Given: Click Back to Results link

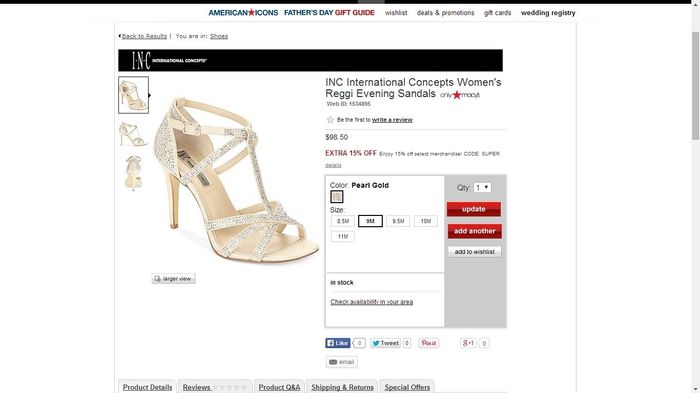Looking at the screenshot, I should (x=144, y=36).
